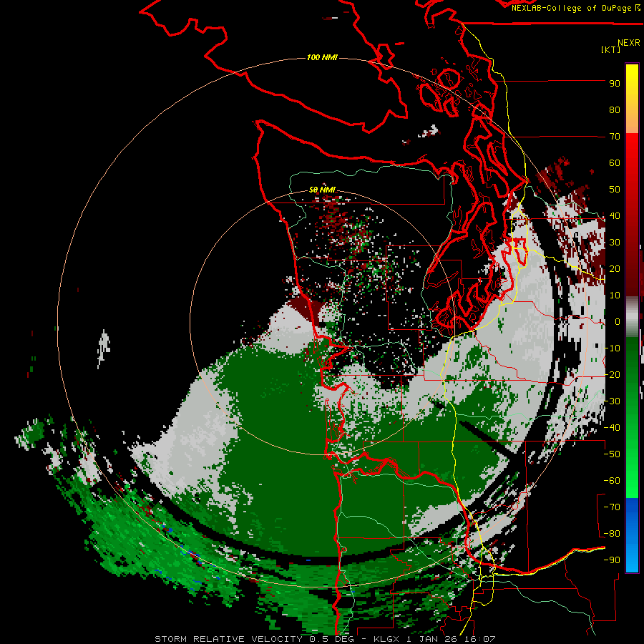Click the -30 value on the velocity scale
Viewport: 644px width, 644px height.
(612, 401)
